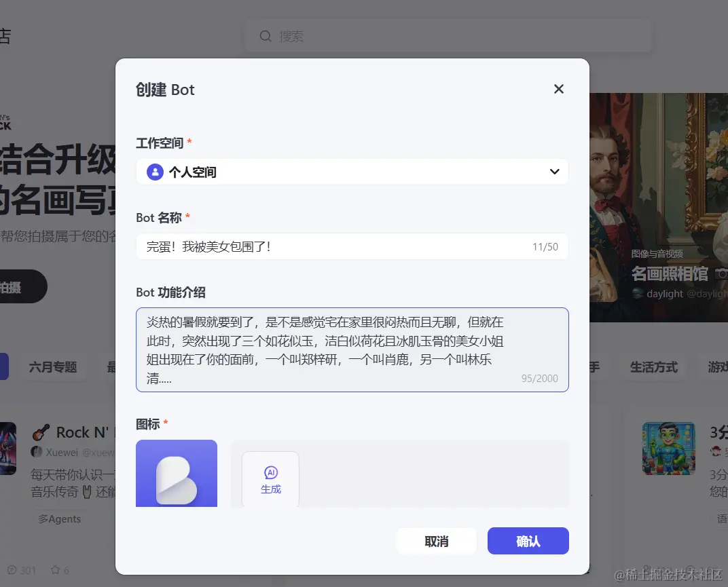Click the 取消 button
Viewport: 728px width, 587px height.
point(437,541)
